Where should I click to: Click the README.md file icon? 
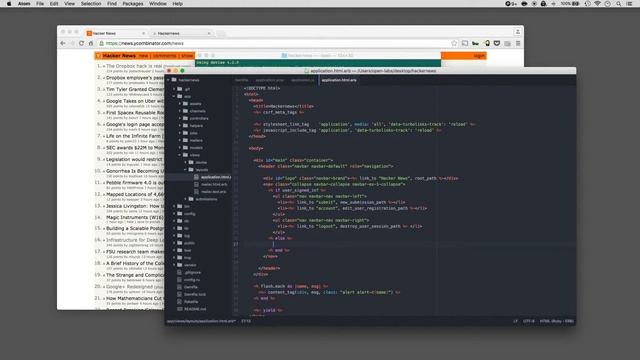179,309
